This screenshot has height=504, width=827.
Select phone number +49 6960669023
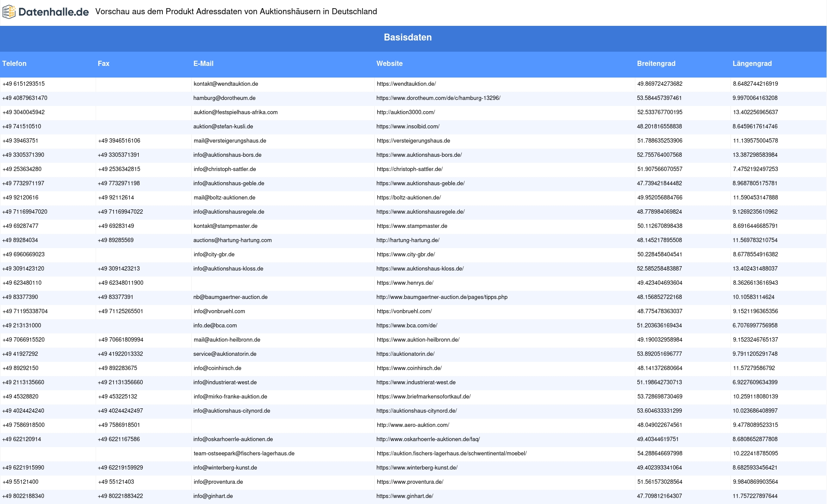tap(24, 255)
